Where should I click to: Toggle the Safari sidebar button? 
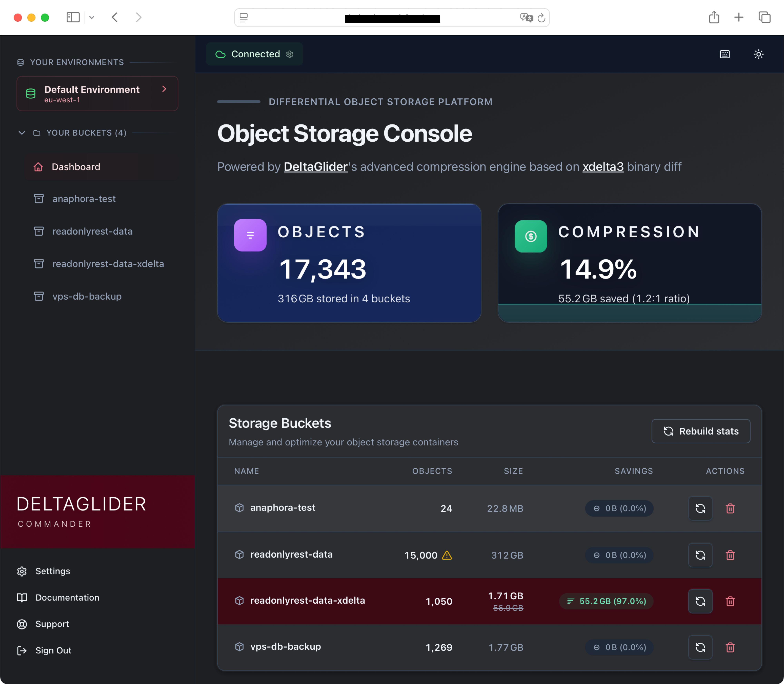pyautogui.click(x=73, y=18)
